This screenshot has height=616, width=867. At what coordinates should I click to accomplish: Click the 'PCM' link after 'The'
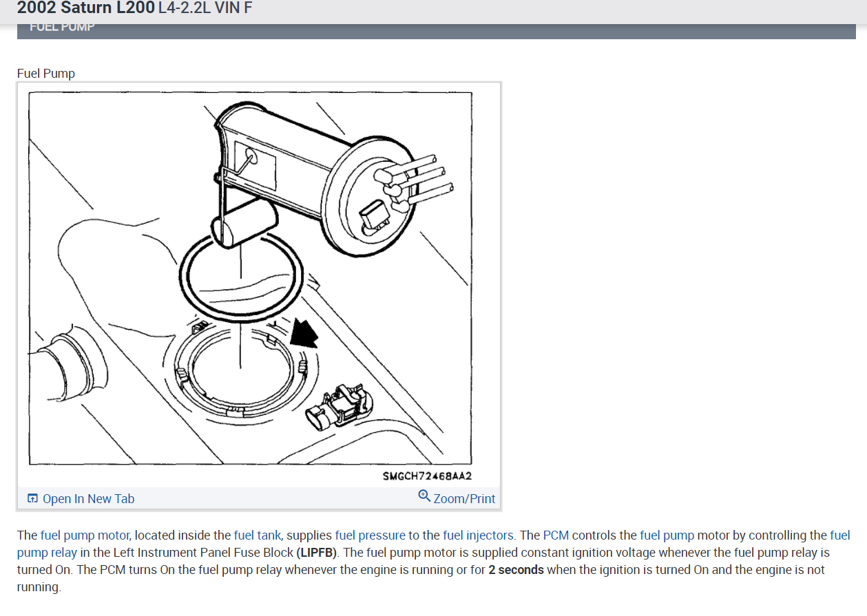click(x=556, y=535)
